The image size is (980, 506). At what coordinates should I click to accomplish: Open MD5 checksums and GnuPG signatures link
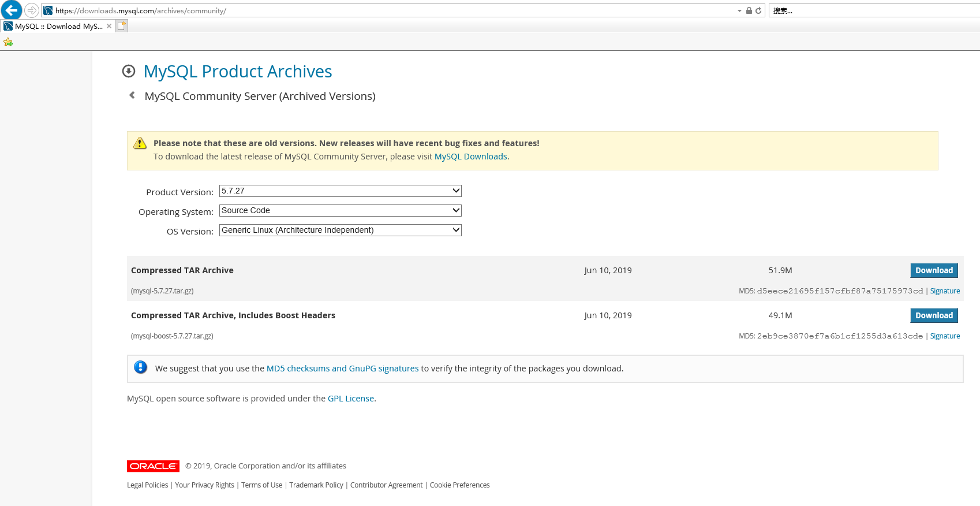(343, 369)
